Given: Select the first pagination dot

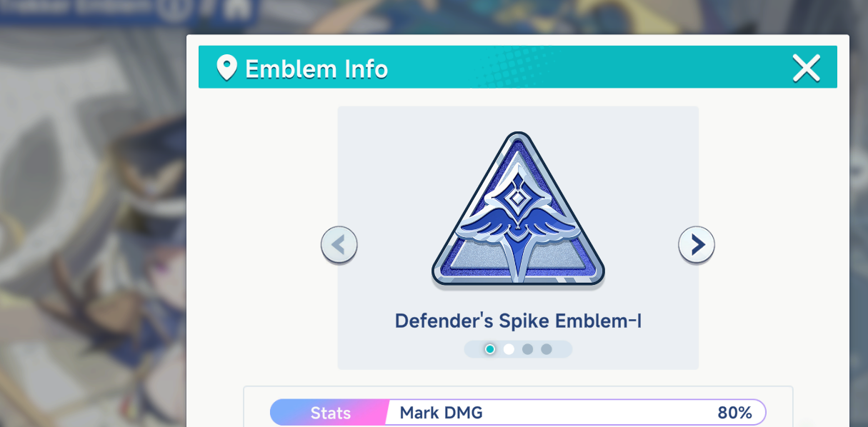Looking at the screenshot, I should point(490,349).
